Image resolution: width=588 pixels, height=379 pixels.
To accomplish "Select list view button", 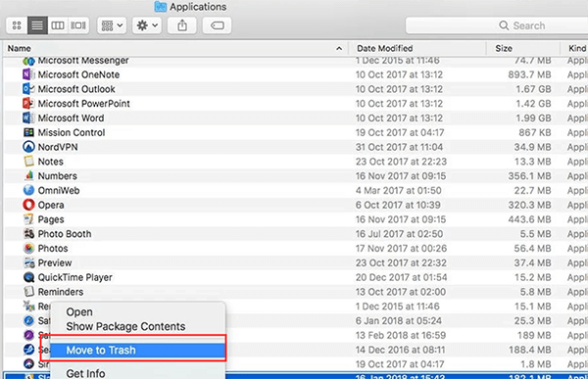I will click(37, 25).
